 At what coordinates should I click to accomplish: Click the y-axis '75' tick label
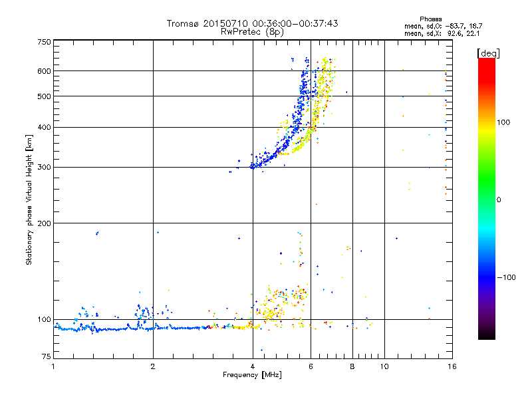(x=47, y=356)
